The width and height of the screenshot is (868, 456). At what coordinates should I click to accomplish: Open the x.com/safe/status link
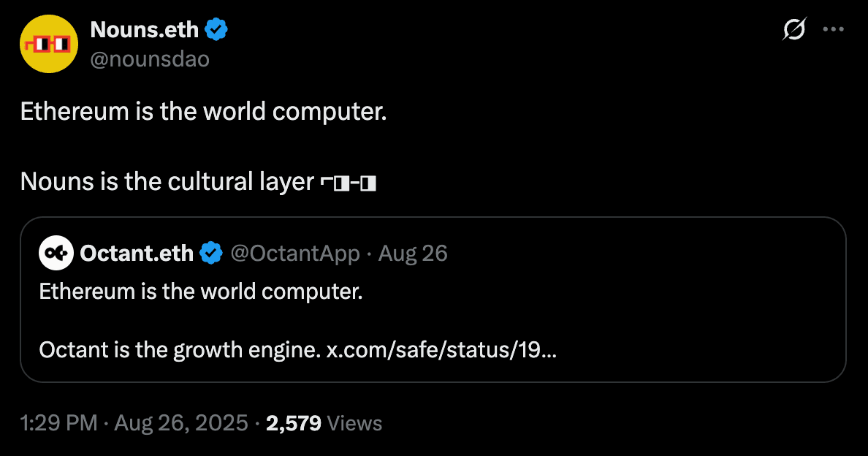(x=441, y=351)
